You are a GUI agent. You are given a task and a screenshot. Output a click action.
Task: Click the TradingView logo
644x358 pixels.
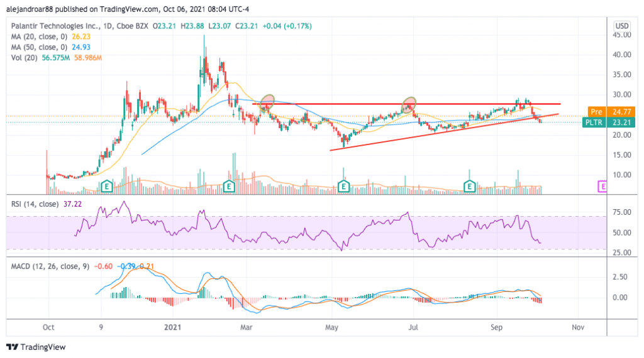click(x=36, y=347)
